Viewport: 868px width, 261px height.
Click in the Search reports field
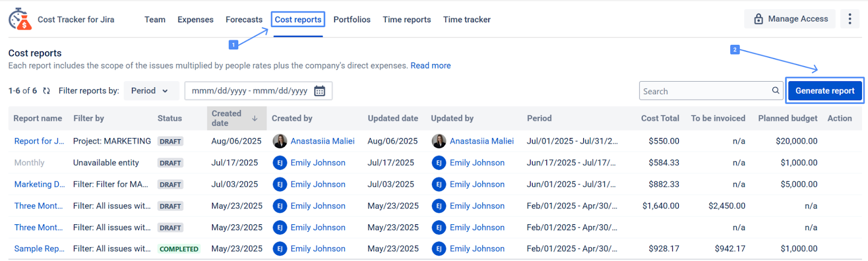703,91
